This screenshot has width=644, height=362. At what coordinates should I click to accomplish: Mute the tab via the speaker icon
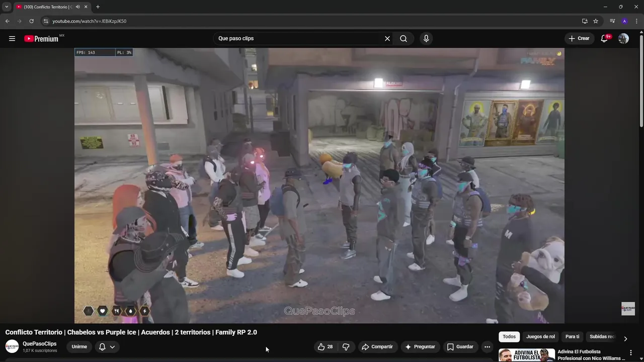click(x=77, y=7)
